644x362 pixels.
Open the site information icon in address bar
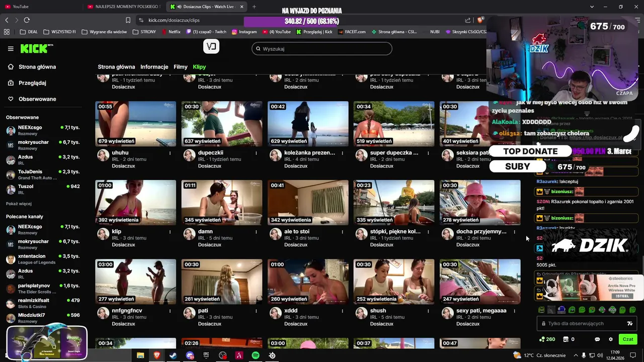[x=141, y=20]
